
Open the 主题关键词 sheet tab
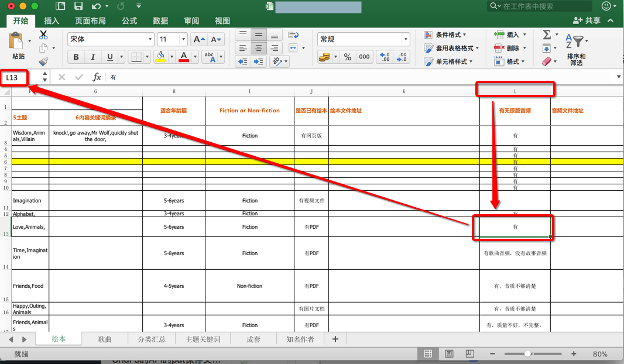[203, 339]
